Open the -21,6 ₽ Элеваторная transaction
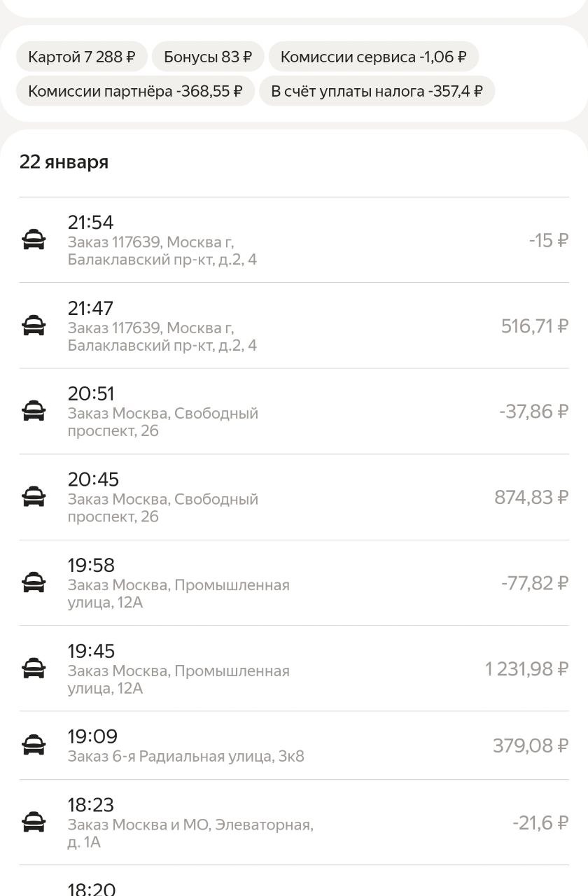 pos(294,822)
